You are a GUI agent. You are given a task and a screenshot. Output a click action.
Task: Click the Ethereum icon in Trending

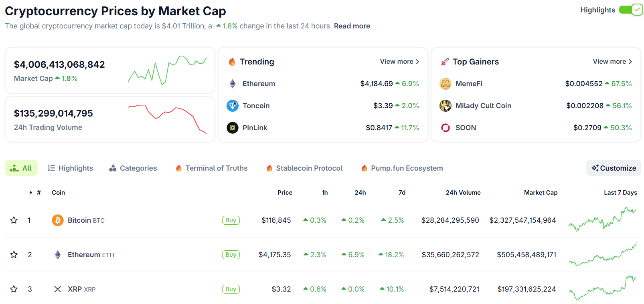pos(232,83)
